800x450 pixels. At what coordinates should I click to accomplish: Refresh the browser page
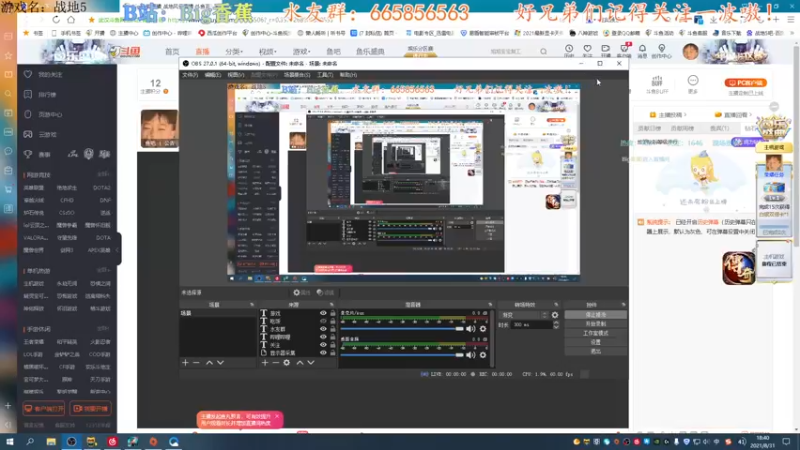[56, 19]
